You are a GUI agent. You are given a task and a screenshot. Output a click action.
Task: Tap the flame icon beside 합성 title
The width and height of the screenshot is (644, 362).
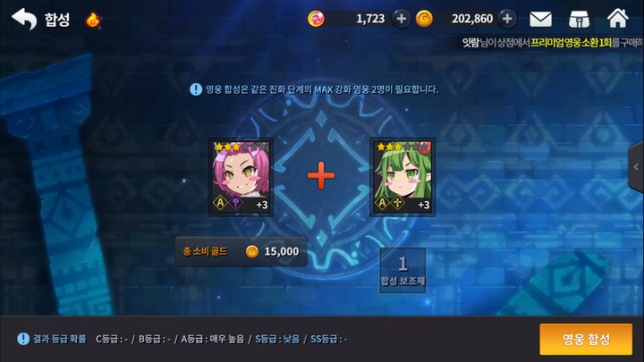pos(93,20)
